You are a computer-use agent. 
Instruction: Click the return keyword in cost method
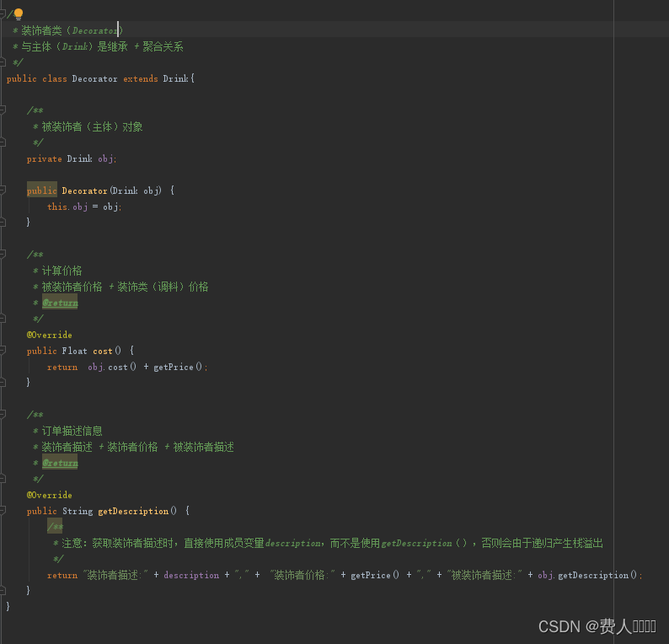click(x=62, y=367)
